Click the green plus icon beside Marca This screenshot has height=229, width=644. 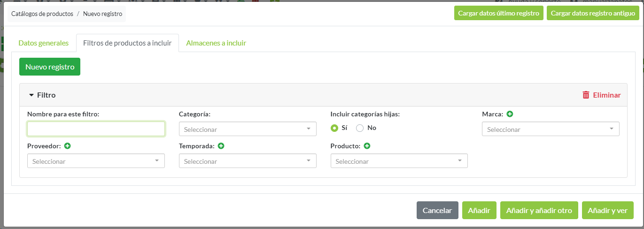coord(510,114)
